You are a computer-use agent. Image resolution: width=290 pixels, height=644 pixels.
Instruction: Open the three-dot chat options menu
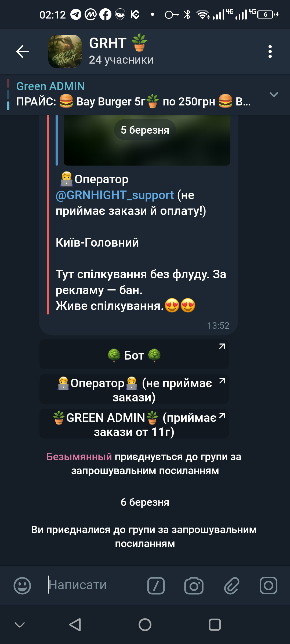click(270, 52)
